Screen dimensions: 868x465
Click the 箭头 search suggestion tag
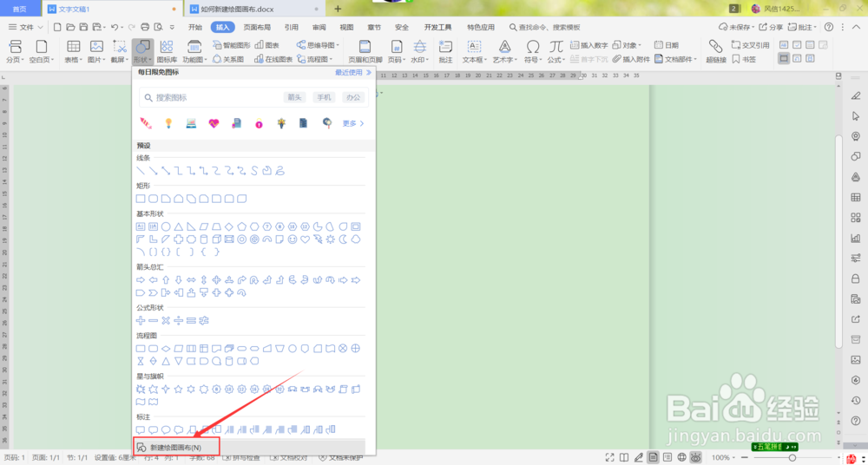[x=294, y=97]
